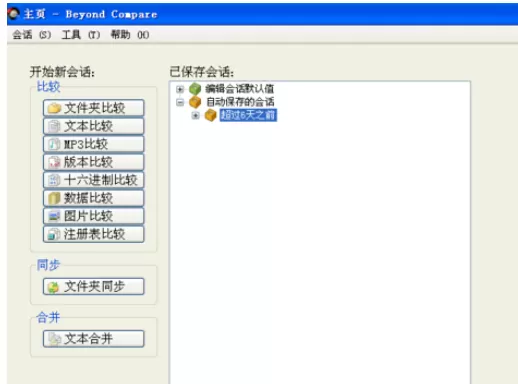518x384 pixels.
Task: Select the 编辑会话默认值 tree item
Action: (240, 89)
